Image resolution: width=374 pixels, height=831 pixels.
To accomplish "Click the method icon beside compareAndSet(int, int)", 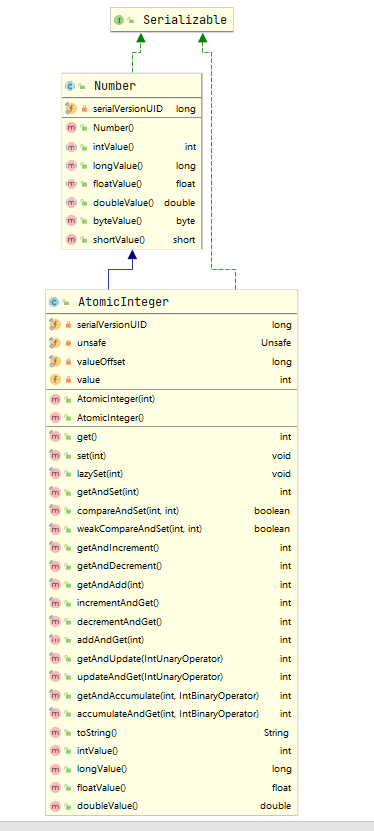I will pyautogui.click(x=55, y=510).
